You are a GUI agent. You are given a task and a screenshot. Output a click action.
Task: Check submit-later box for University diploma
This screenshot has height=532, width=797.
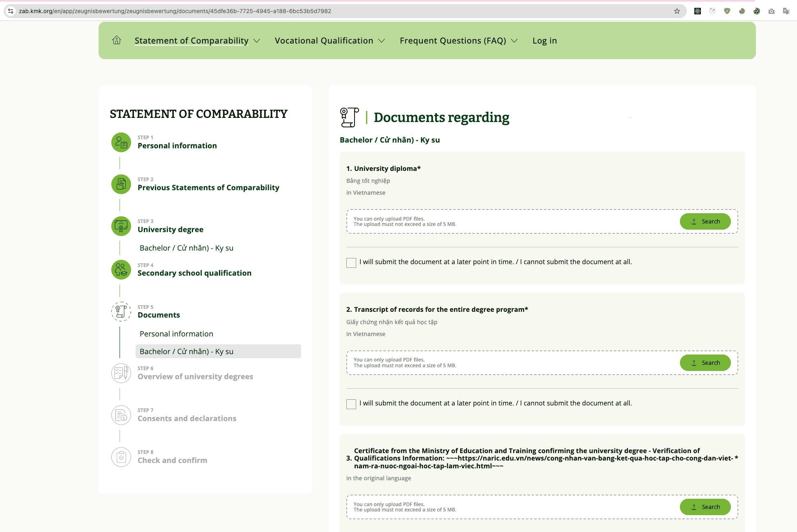tap(351, 263)
